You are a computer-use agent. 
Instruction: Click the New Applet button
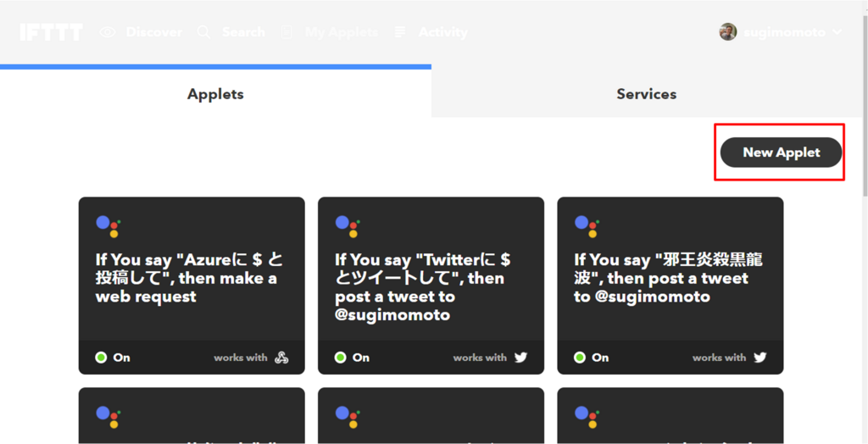point(781,153)
